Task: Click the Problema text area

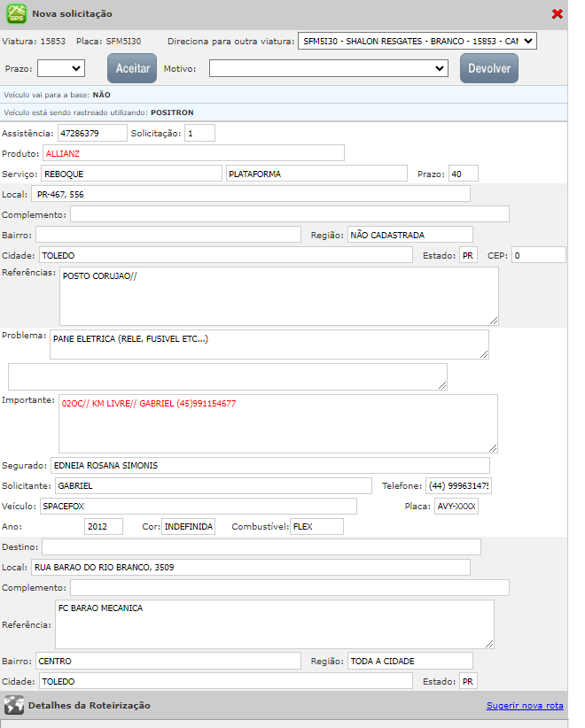Action: [x=269, y=345]
